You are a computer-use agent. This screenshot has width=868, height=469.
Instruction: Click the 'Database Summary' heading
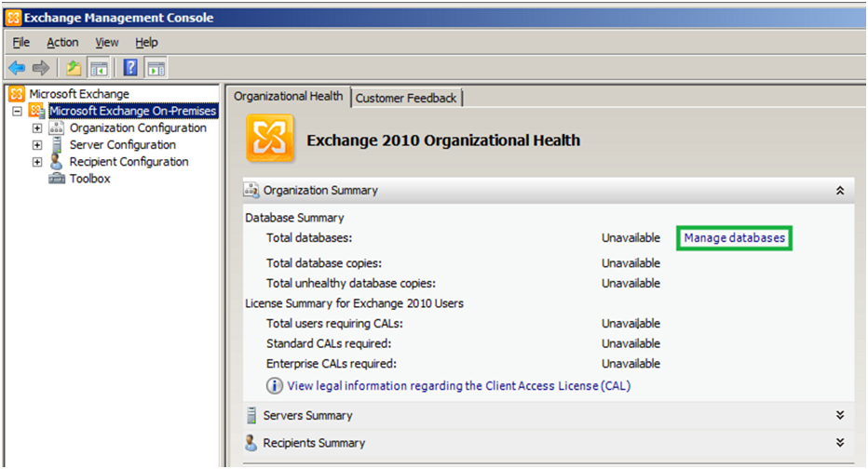point(294,218)
